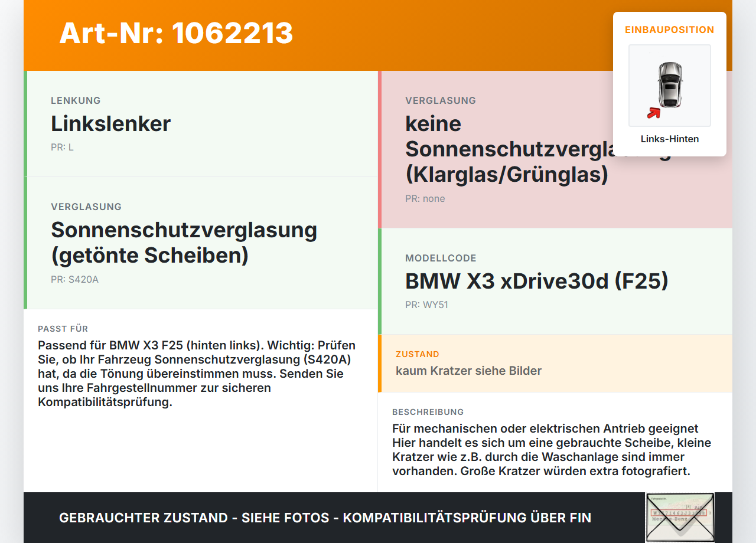Click the "BESCHREIBUNG" label
This screenshot has height=543, width=756.
click(428, 412)
